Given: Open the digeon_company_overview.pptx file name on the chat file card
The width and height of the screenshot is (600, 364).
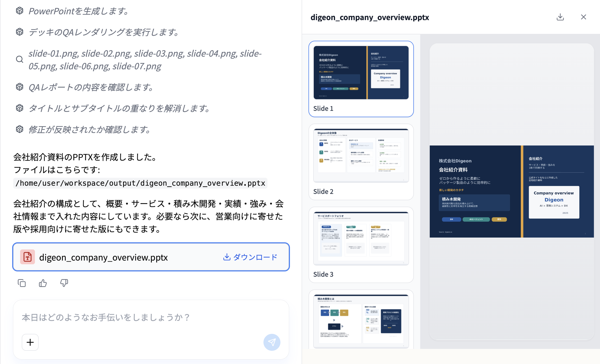Looking at the screenshot, I should (103, 257).
